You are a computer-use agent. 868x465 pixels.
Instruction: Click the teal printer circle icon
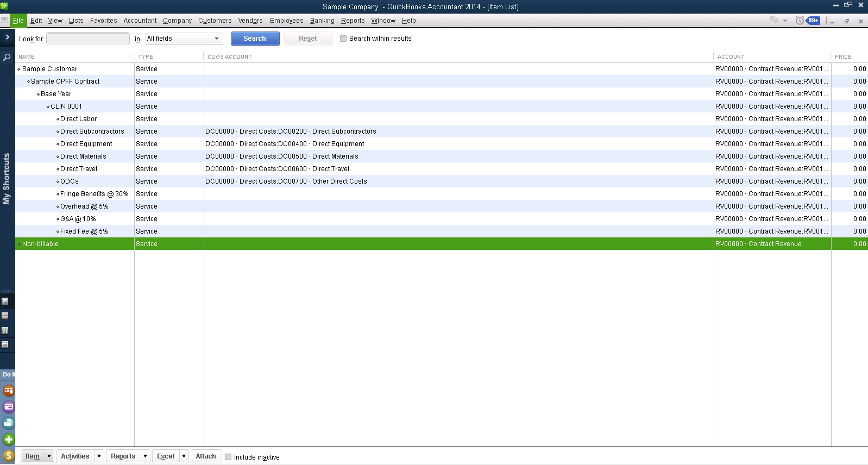pyautogui.click(x=9, y=423)
